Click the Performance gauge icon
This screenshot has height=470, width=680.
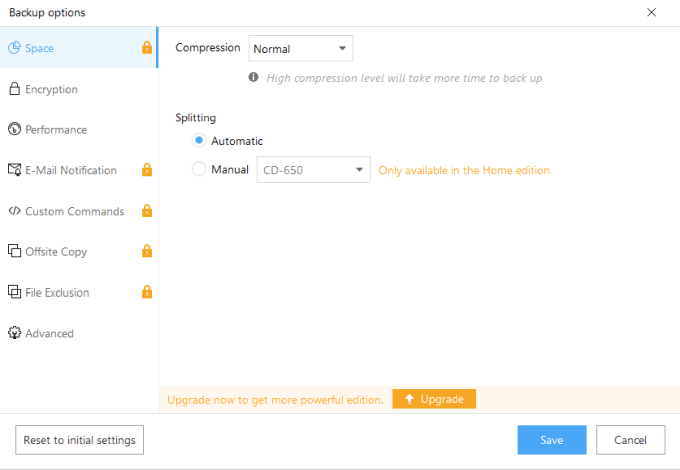point(15,129)
